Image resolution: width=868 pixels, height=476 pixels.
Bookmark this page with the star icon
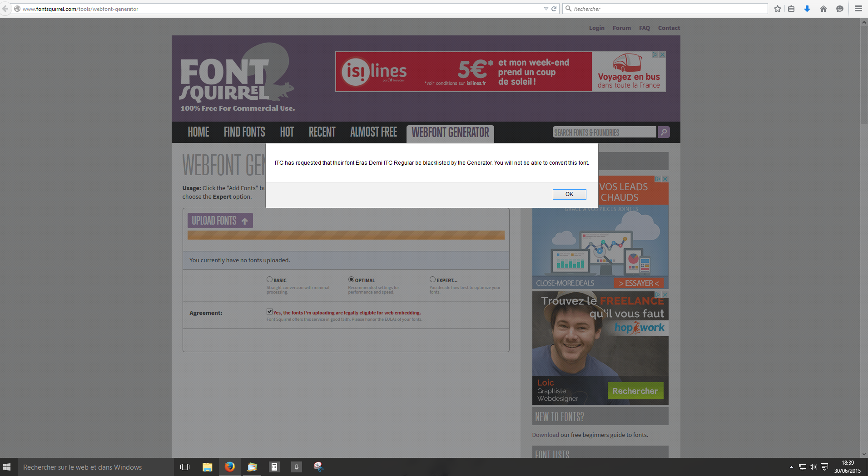tap(778, 9)
